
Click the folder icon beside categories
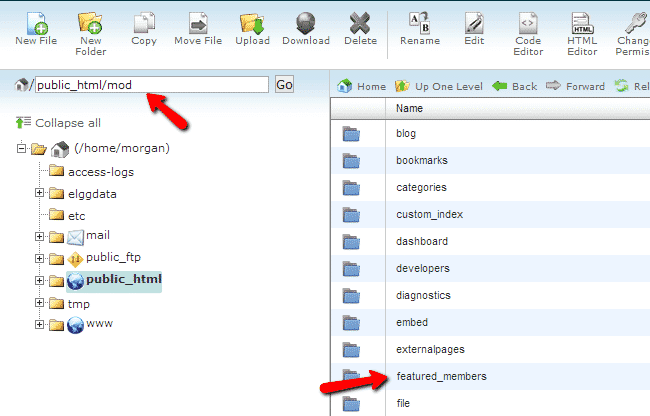(x=351, y=188)
